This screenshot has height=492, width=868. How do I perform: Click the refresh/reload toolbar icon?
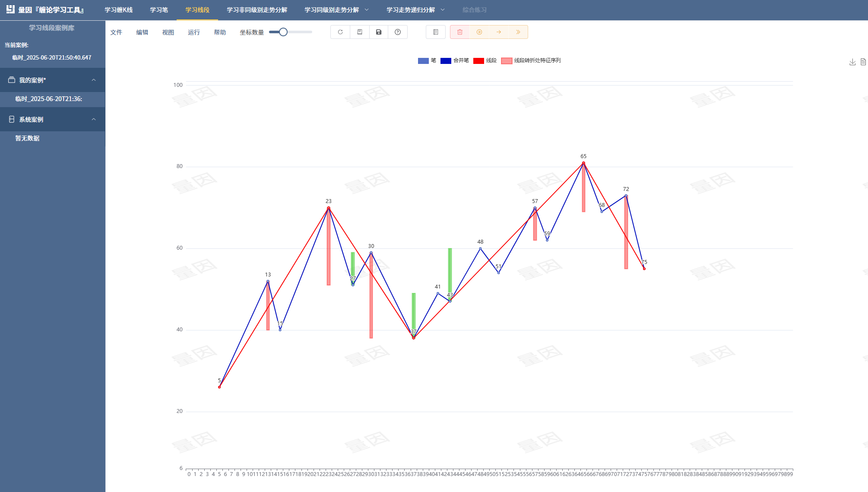point(340,32)
